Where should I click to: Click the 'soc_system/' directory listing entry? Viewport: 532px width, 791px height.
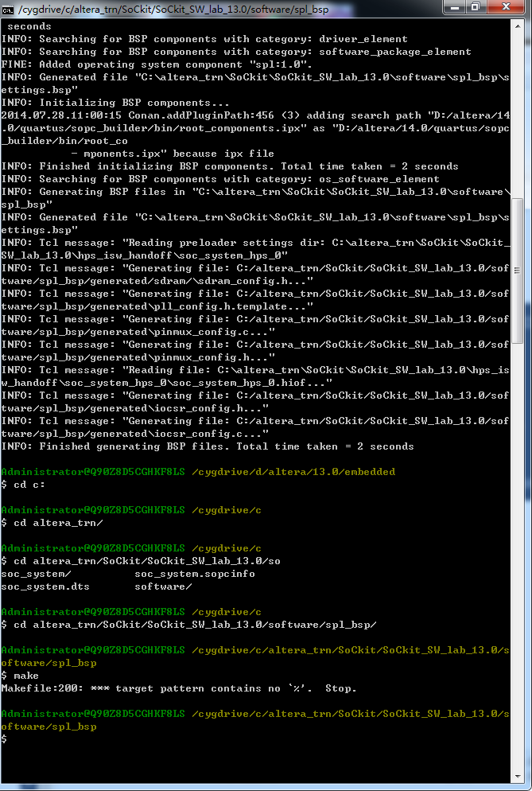36,574
